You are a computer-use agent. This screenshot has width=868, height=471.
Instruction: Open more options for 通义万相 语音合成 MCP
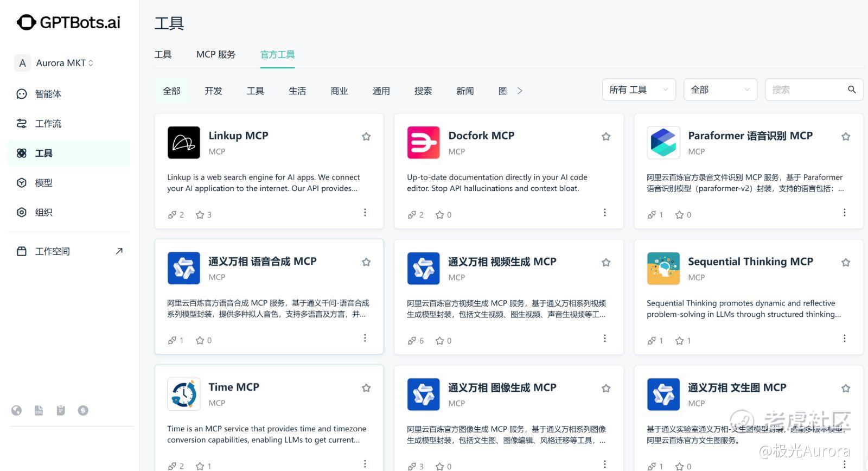[x=365, y=338]
